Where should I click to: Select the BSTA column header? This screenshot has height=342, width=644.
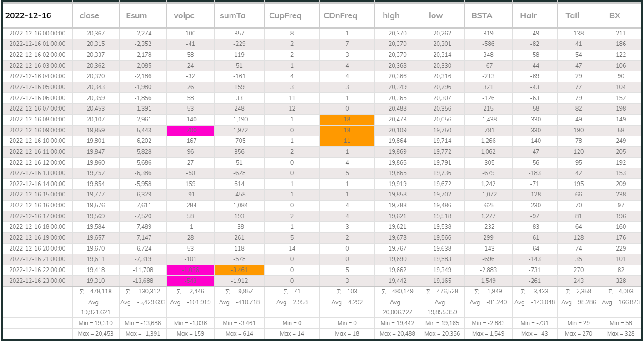click(488, 16)
